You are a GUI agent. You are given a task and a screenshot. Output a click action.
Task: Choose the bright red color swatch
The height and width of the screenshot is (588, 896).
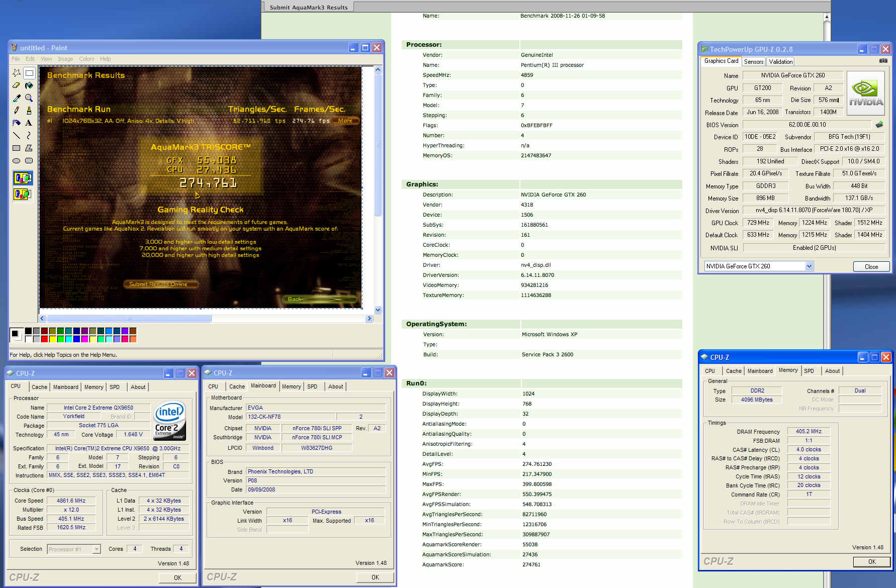click(x=44, y=339)
